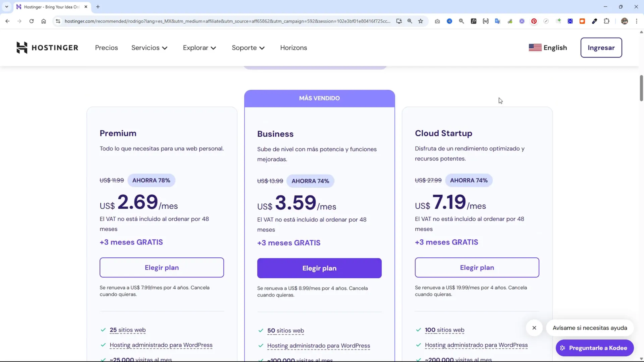Open the browser extensions puzzle menu

(607, 21)
